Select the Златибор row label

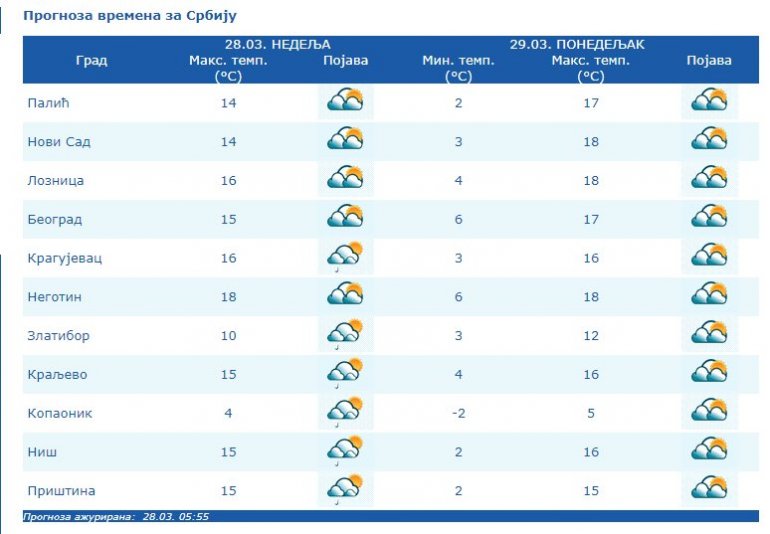[58, 336]
